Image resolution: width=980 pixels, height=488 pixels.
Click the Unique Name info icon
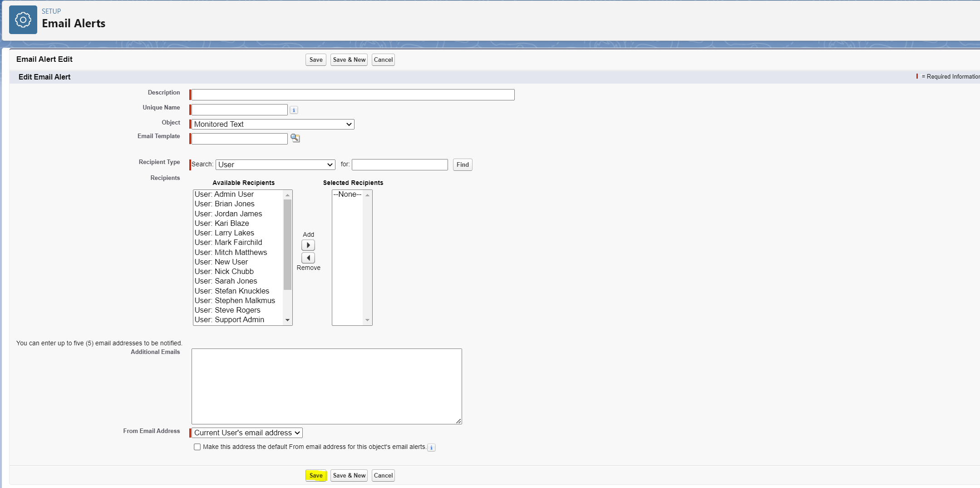pyautogui.click(x=294, y=110)
